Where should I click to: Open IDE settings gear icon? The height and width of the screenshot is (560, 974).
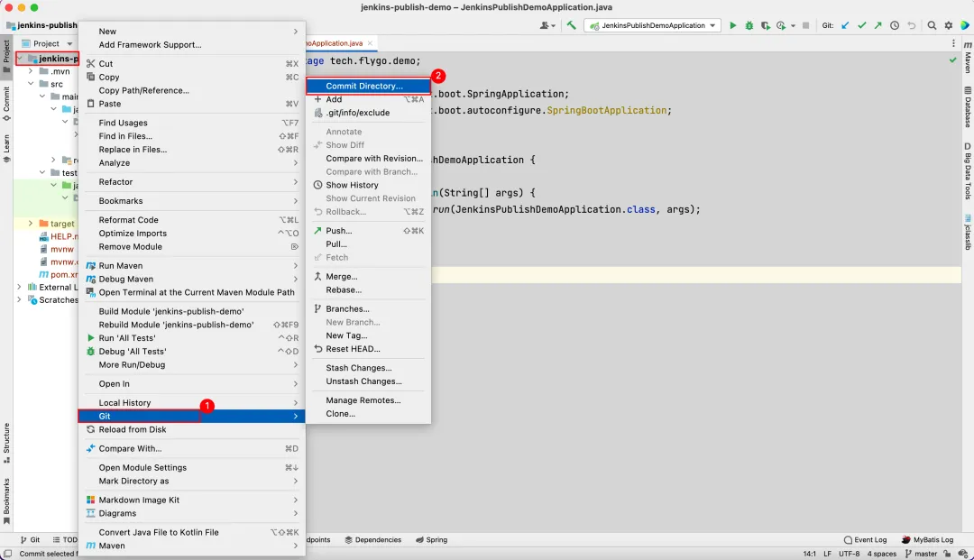pos(949,25)
